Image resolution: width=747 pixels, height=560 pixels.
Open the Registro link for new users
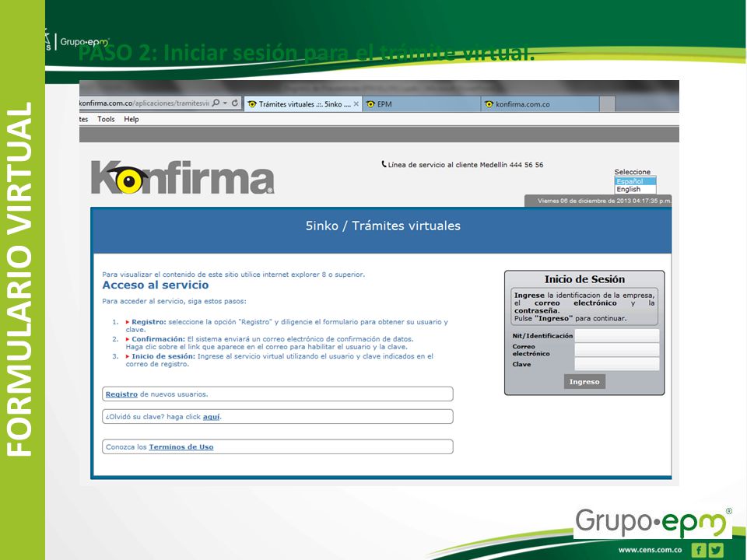pyautogui.click(x=121, y=394)
